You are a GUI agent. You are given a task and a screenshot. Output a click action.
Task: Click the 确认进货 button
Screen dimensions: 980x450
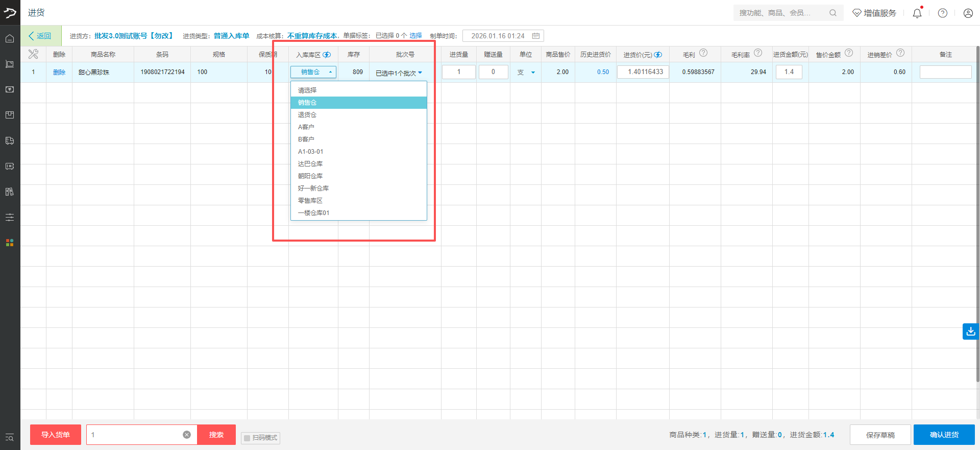944,435
